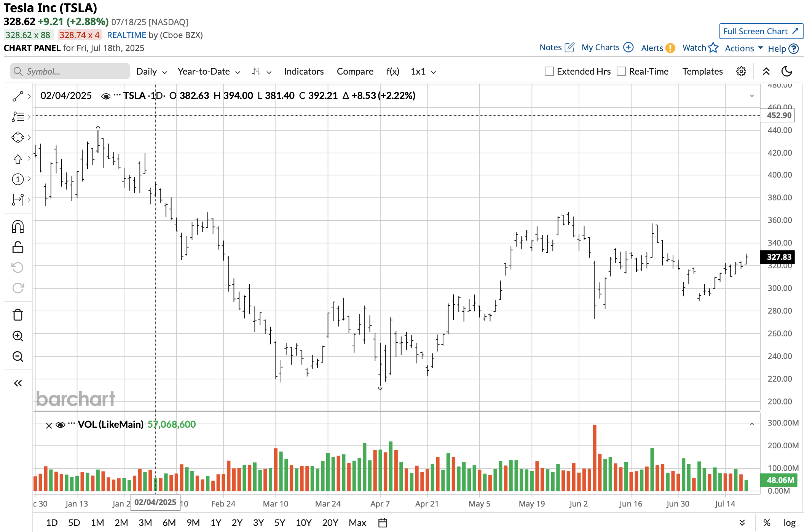Select the trend line drawing tool
Viewport: 807px width, 532px height.
[18, 96]
